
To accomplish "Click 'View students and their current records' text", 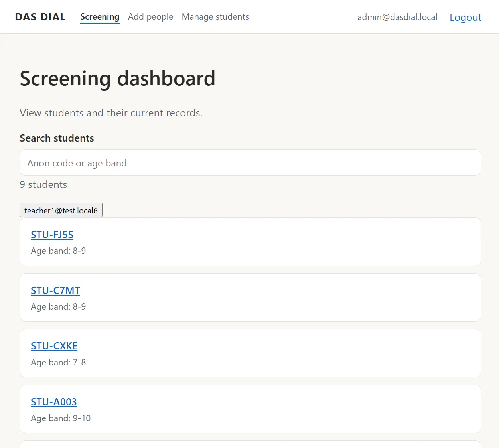I will (111, 113).
